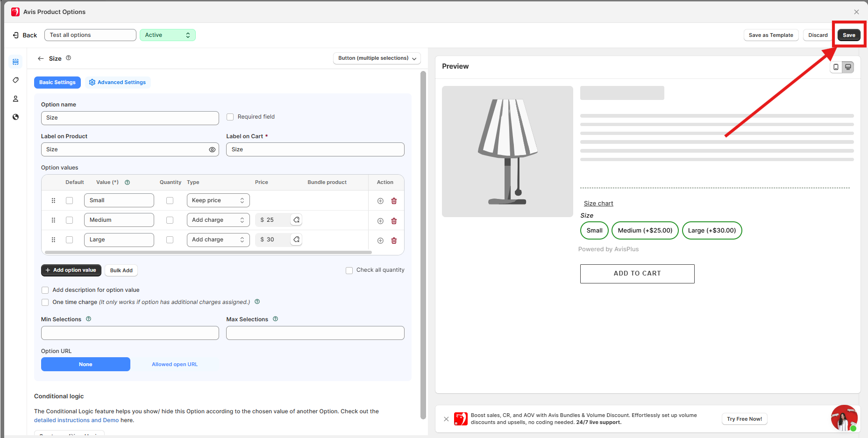Open the globe icon in left sidebar
Image resolution: width=868 pixels, height=438 pixels.
click(15, 117)
